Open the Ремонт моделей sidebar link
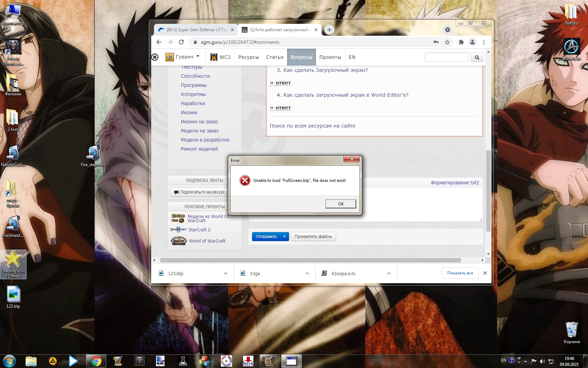This screenshot has width=588, height=368. coord(199,149)
